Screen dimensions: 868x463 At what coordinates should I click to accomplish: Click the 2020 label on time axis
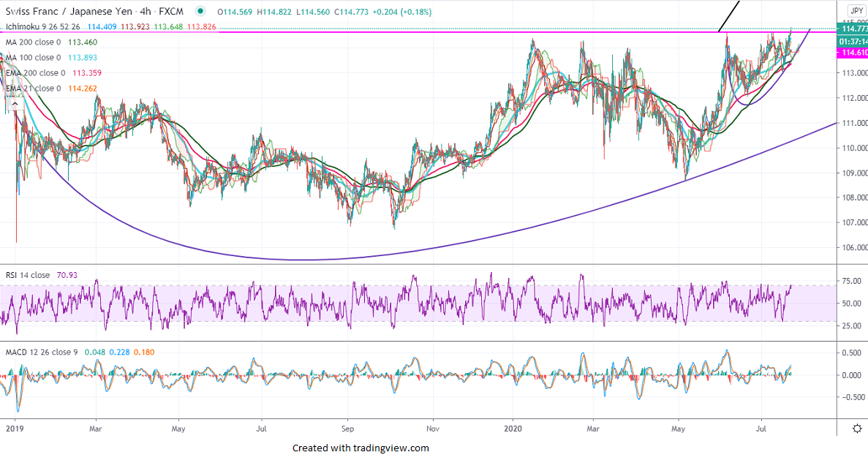[x=514, y=428]
